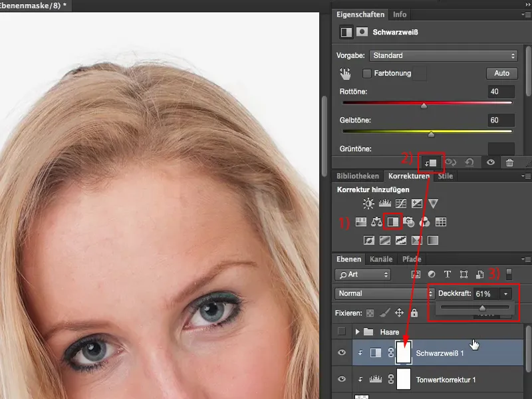Click the mask icon in Eigenschaften header
The image size is (532, 399).
[x=362, y=32]
